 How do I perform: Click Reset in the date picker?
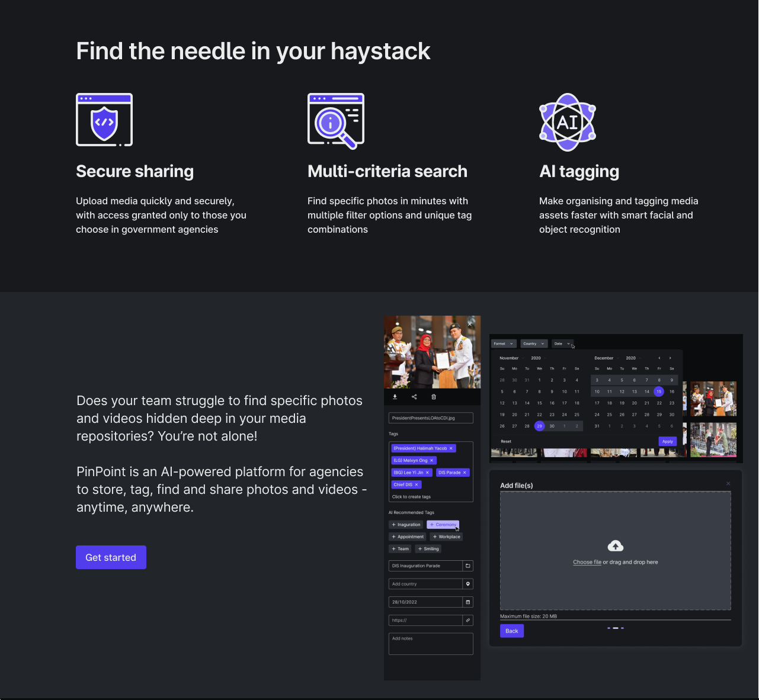tap(506, 441)
